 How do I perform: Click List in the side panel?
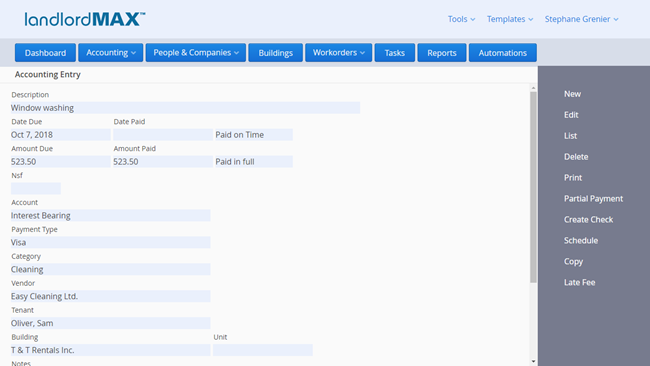(x=570, y=136)
